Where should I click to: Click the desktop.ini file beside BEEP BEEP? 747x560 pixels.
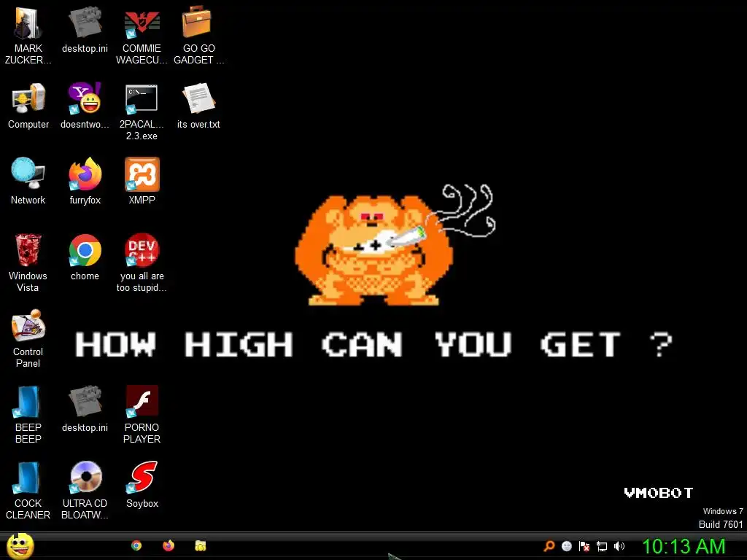coord(85,410)
